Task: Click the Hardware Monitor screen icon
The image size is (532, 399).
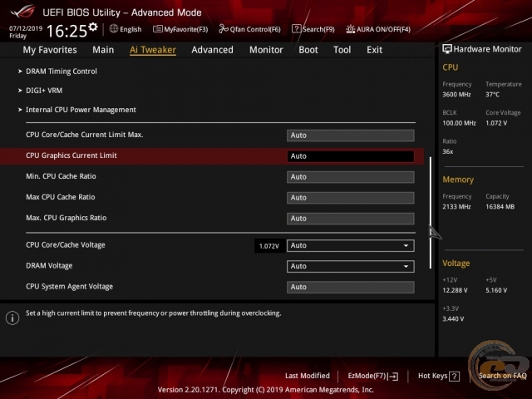Action: [x=447, y=49]
